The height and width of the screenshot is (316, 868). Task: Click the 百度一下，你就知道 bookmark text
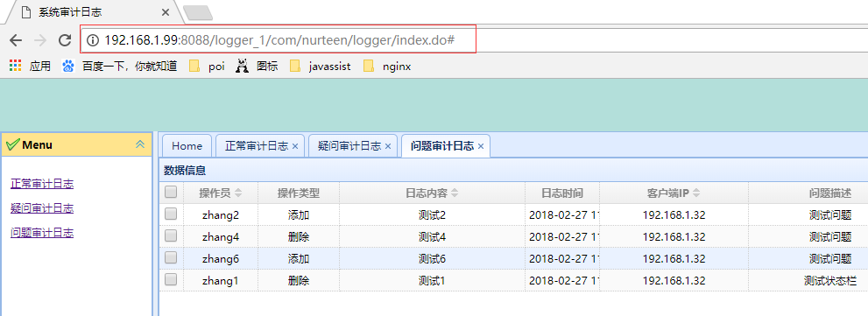coord(130,67)
